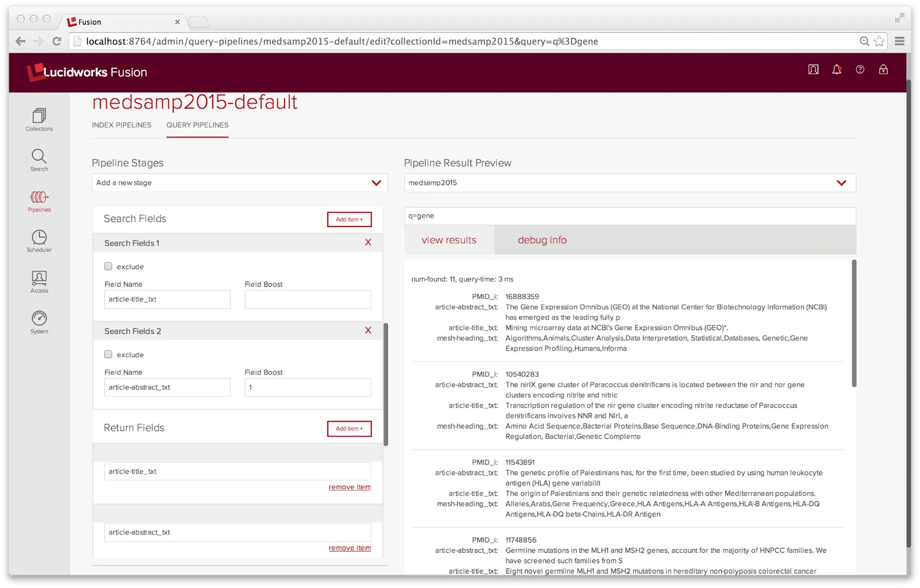Click Field Name input article-title_txt in Search Fields 1

point(167,299)
